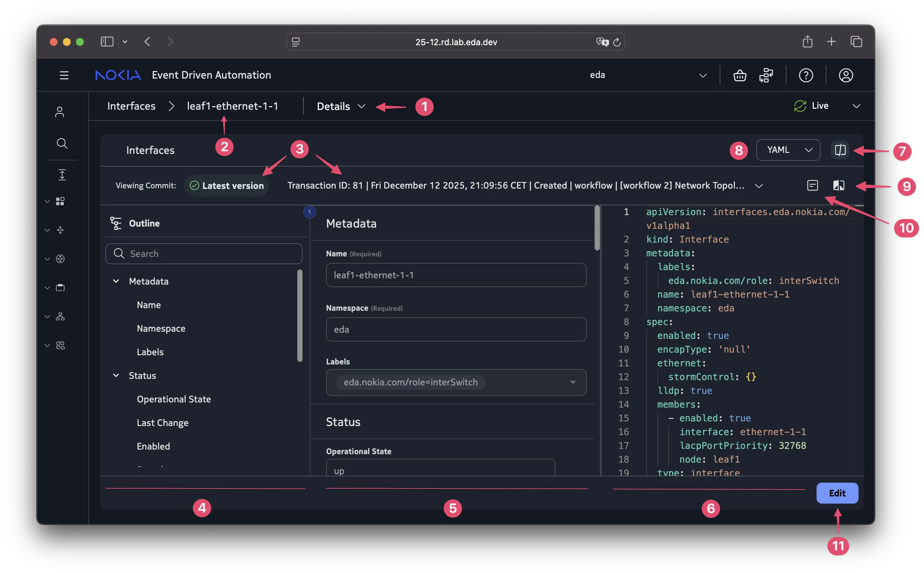Click the Outline tree icon
This screenshot has width=924, height=573.
pyautogui.click(x=116, y=223)
